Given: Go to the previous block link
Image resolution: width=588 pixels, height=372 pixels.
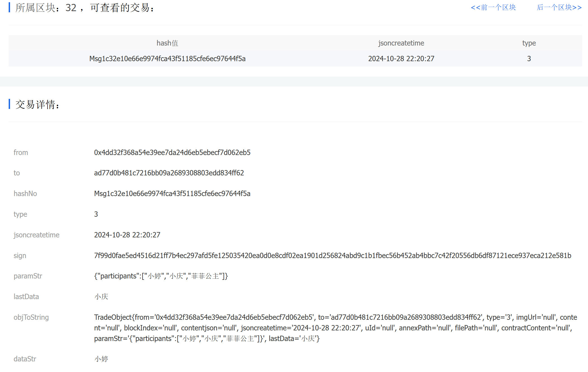Looking at the screenshot, I should pyautogui.click(x=493, y=8).
